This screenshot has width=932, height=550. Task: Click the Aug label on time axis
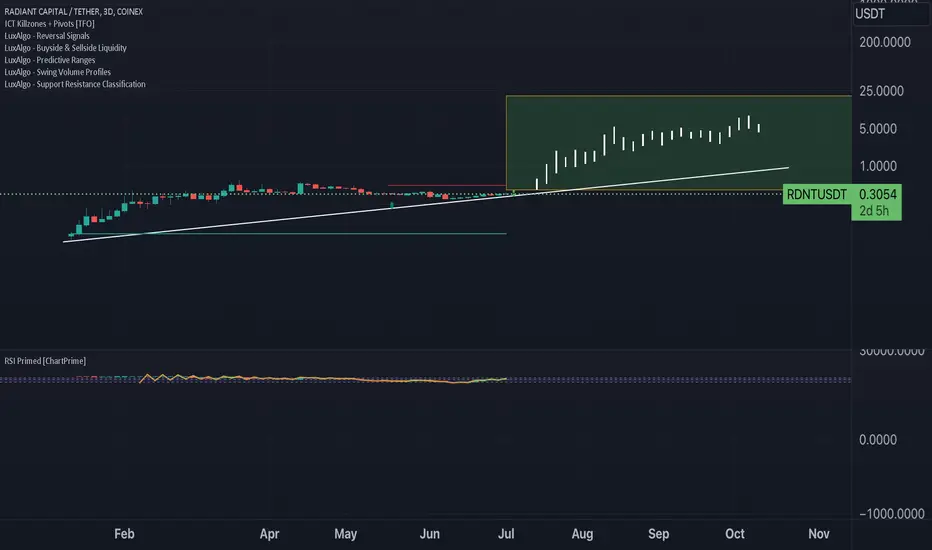[582, 534]
